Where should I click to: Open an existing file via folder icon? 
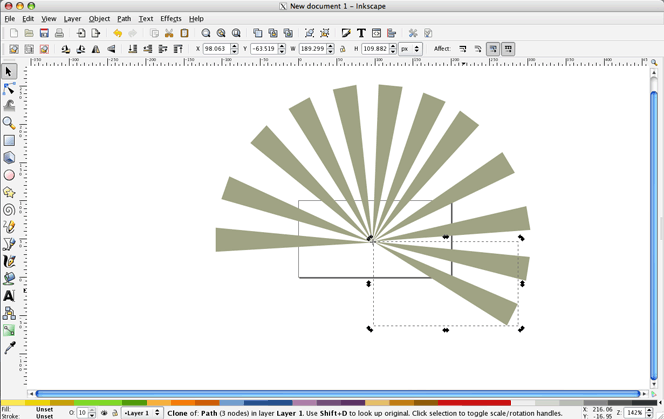coord(29,33)
